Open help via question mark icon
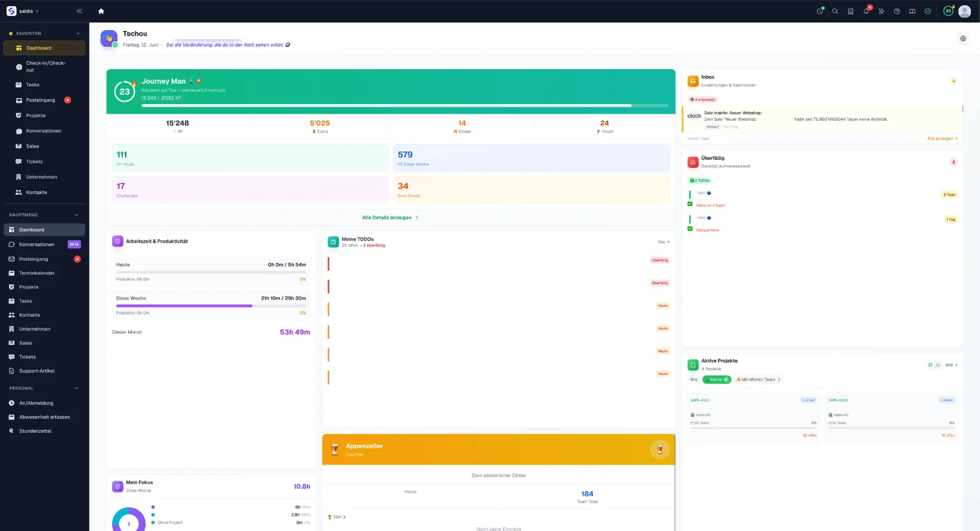980x531 pixels. click(x=897, y=11)
